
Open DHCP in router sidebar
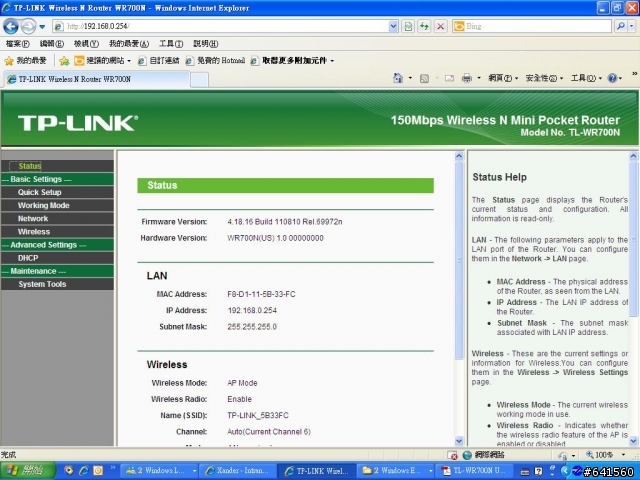click(28, 258)
